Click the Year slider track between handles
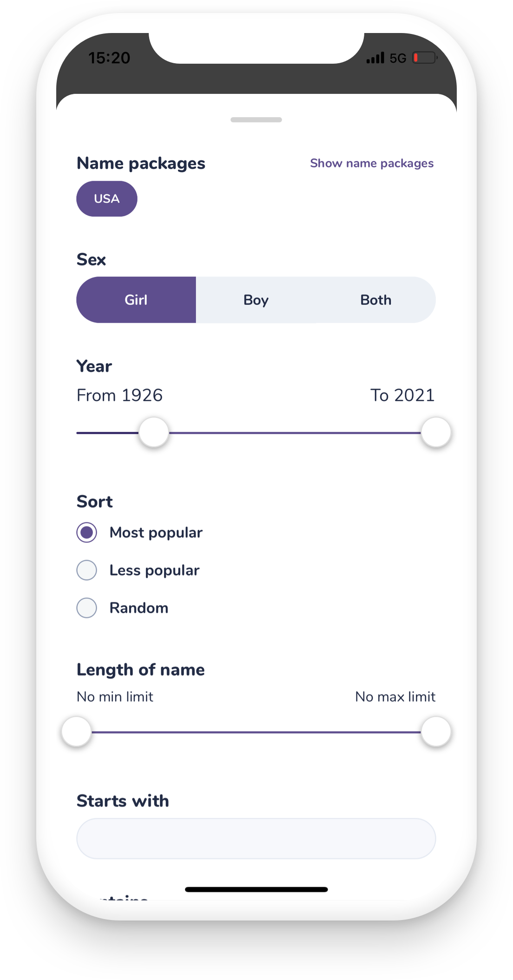513x980 pixels. (295, 433)
